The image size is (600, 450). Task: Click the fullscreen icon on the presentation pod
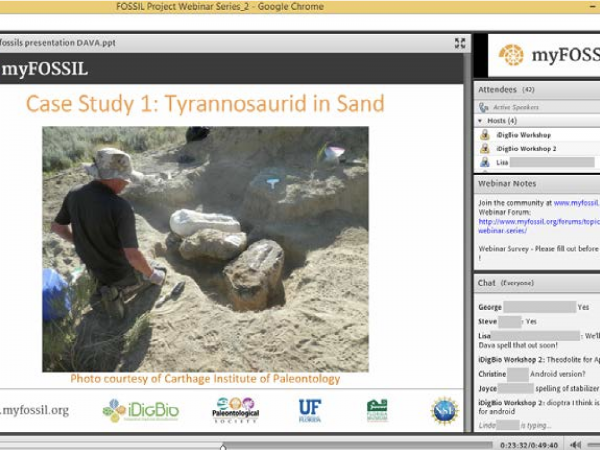click(x=460, y=43)
